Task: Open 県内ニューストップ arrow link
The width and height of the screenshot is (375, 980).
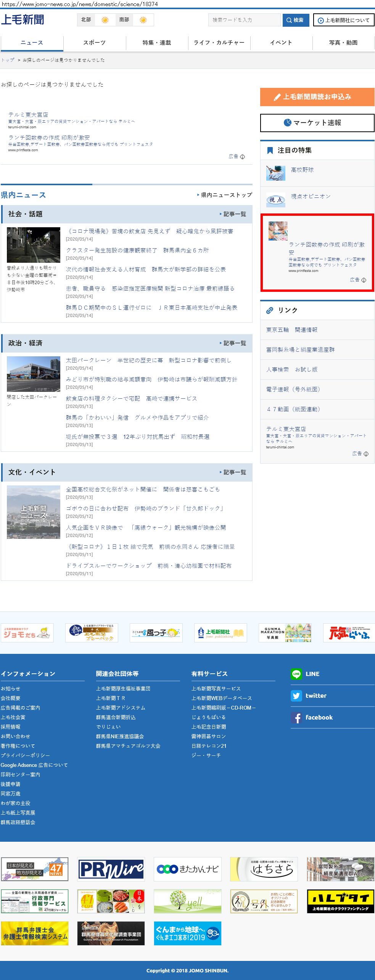Action: pos(225,195)
